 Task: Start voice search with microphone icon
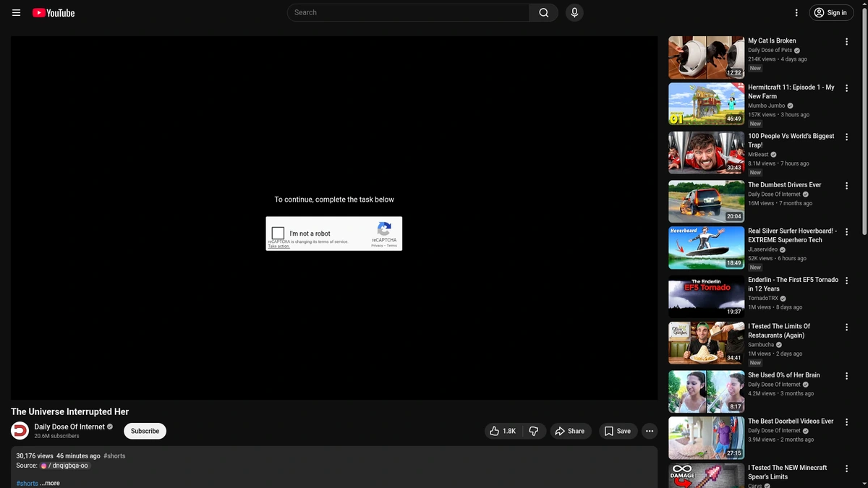pos(574,12)
